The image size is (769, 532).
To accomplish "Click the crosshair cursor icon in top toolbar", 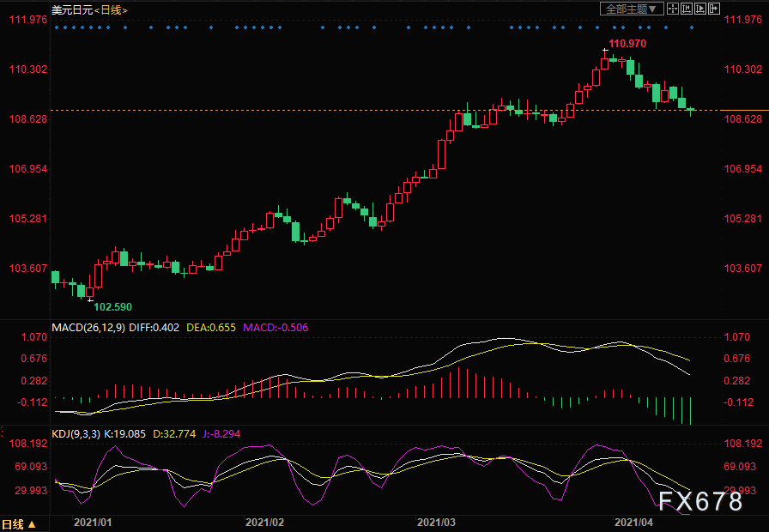I will click(673, 9).
